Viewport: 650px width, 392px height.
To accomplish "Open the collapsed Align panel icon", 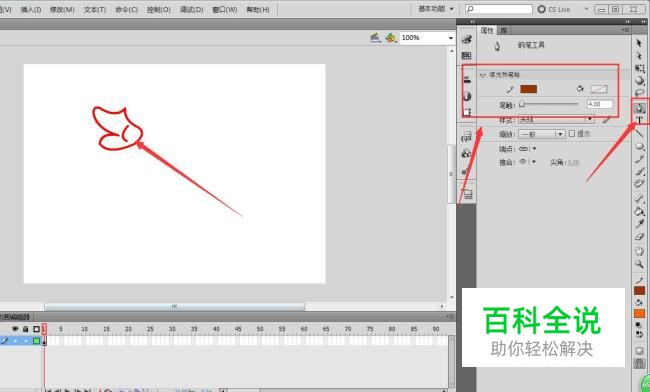I will pyautogui.click(x=467, y=80).
